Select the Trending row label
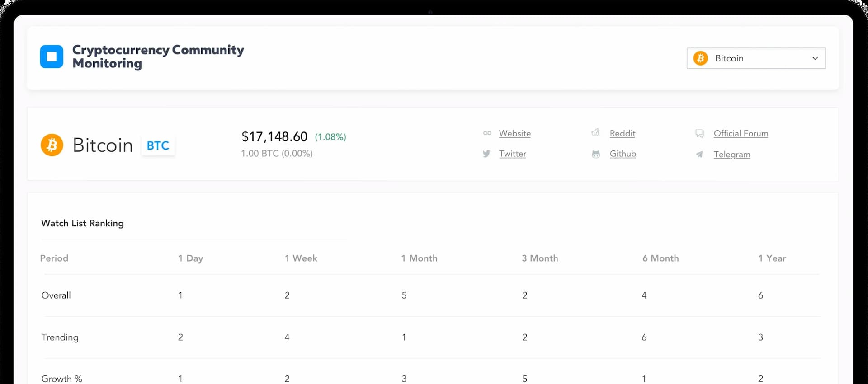This screenshot has width=868, height=384. coord(60,337)
